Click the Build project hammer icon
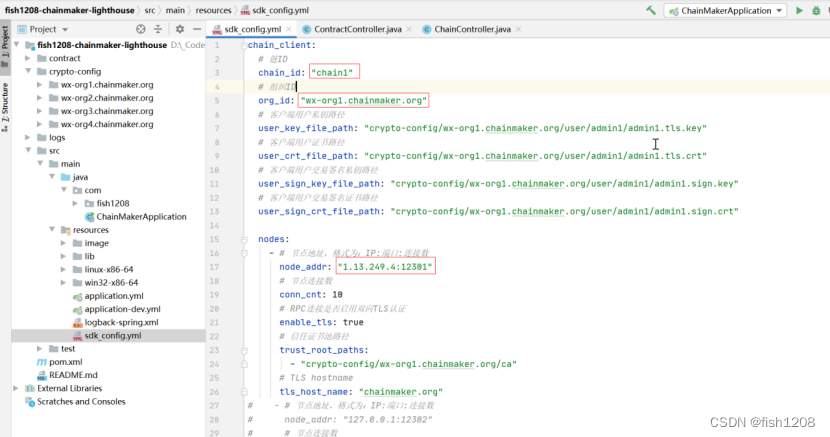Image resolution: width=830 pixels, height=437 pixels. point(651,11)
